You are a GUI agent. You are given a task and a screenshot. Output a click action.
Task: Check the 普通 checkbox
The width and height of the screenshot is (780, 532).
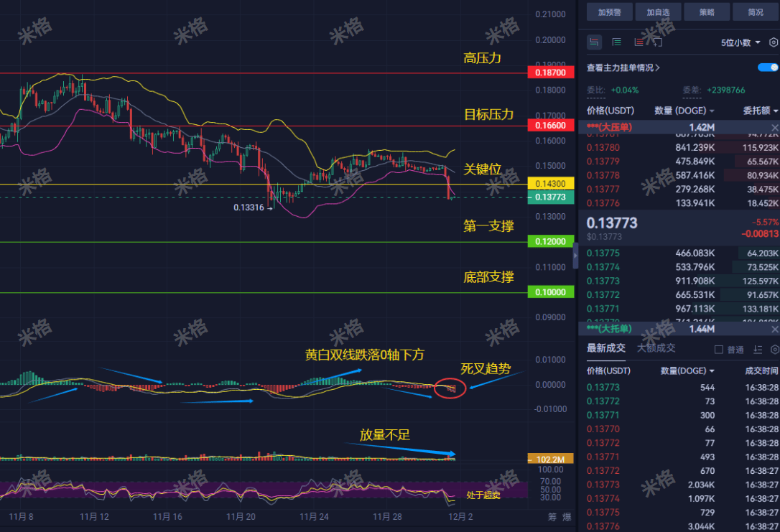tap(718, 350)
